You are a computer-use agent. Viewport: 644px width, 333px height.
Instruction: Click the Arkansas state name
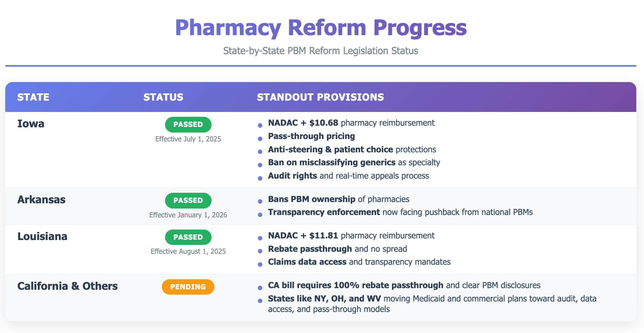(x=41, y=200)
